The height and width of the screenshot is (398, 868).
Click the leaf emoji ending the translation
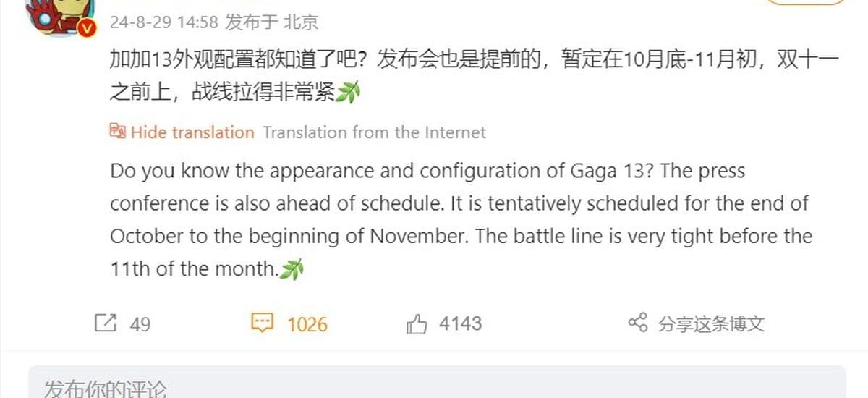292,271
